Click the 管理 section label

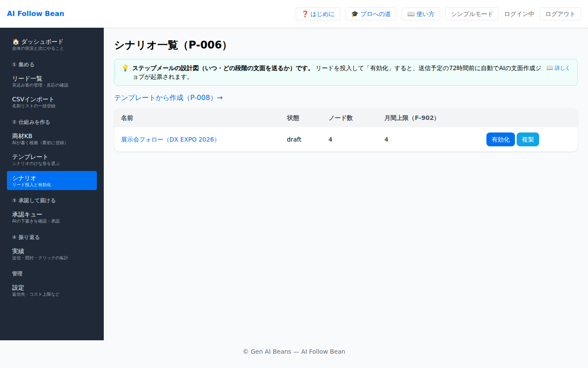point(17,274)
